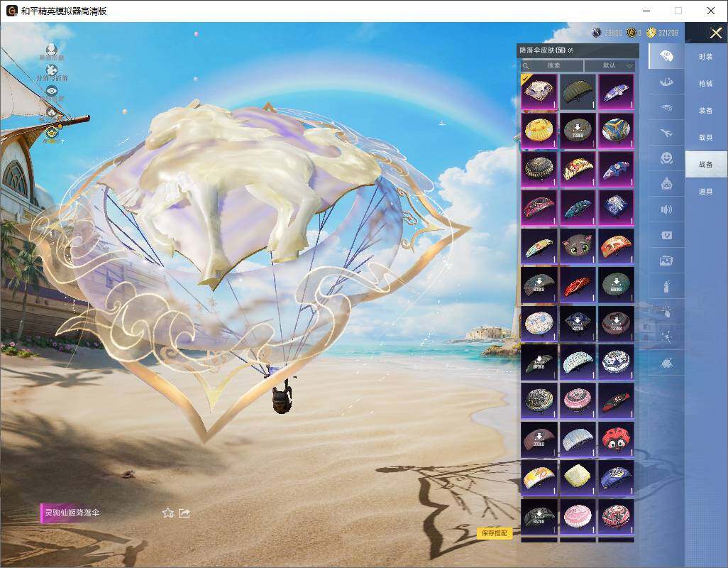Switch to the 枪械 tab
Viewport: 728px width, 568px height.
pos(706,84)
